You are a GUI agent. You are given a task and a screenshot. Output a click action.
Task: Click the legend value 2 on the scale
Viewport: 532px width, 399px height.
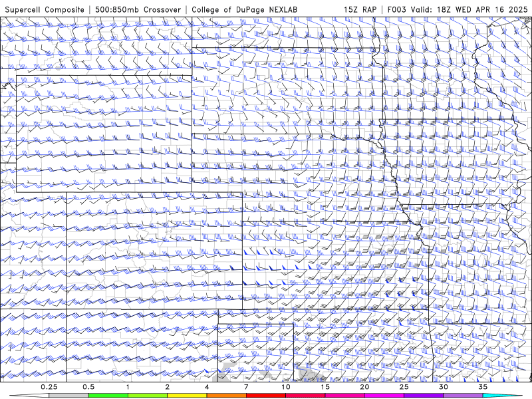(x=168, y=387)
